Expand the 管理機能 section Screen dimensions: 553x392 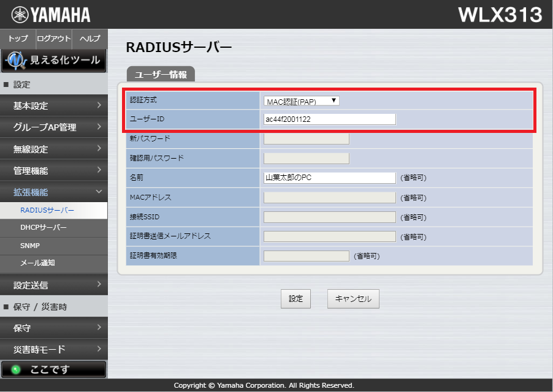pyautogui.click(x=53, y=169)
